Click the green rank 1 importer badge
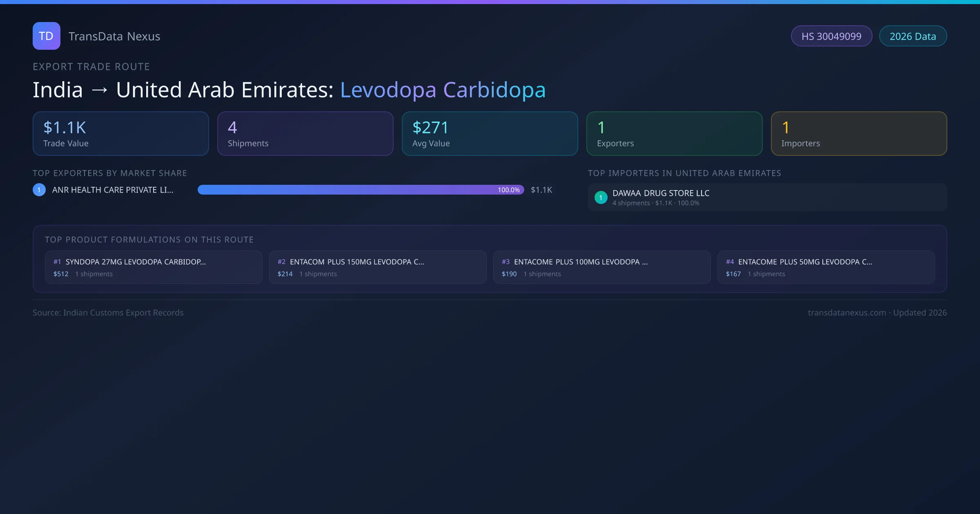The width and height of the screenshot is (980, 514). [x=601, y=197]
